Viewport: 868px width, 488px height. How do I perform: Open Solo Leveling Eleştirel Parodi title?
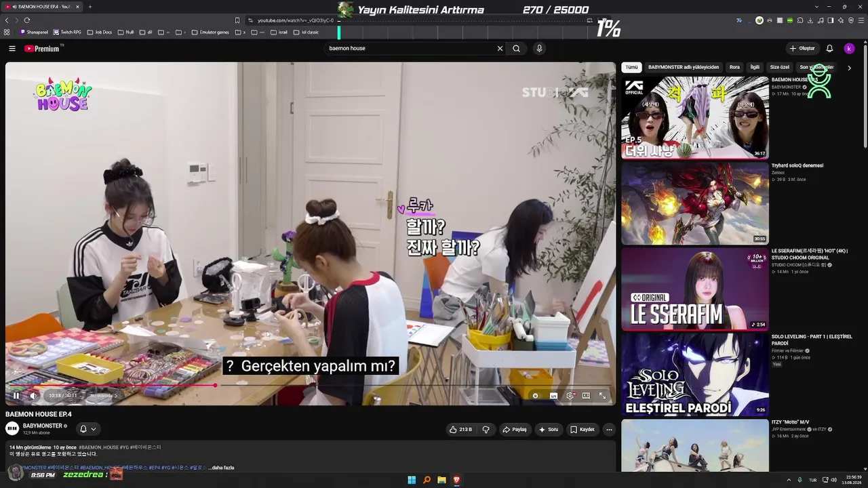[x=812, y=340]
